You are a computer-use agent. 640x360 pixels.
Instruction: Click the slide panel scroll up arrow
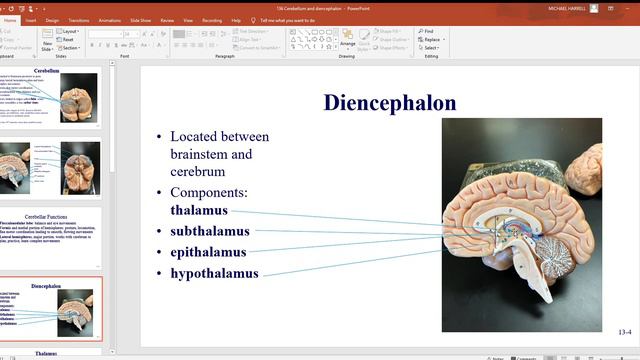(112, 63)
